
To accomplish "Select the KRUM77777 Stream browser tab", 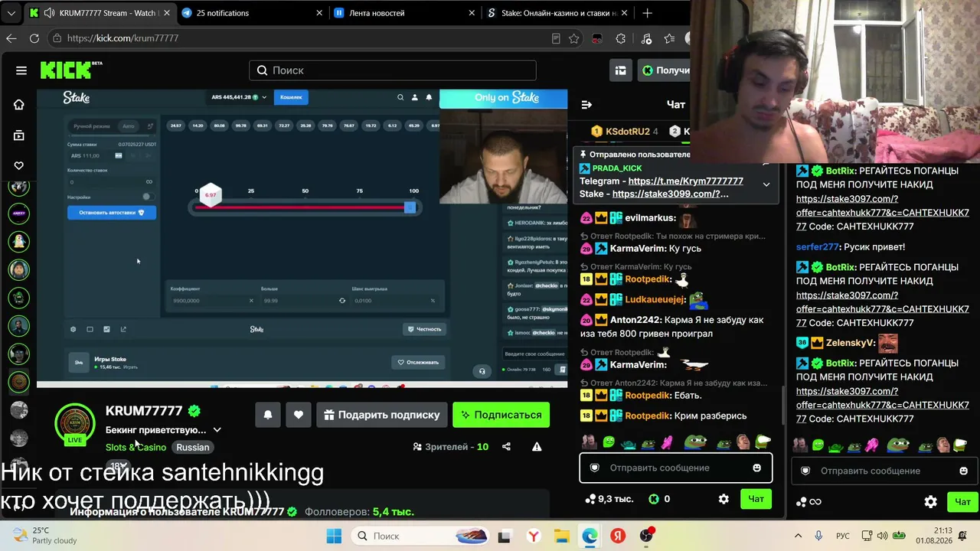I will tap(100, 13).
